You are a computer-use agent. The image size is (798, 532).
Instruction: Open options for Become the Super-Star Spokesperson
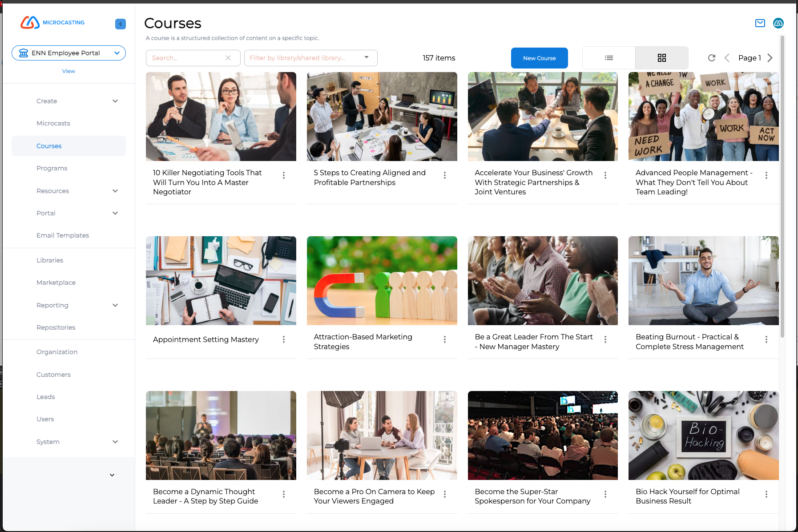[x=605, y=494]
